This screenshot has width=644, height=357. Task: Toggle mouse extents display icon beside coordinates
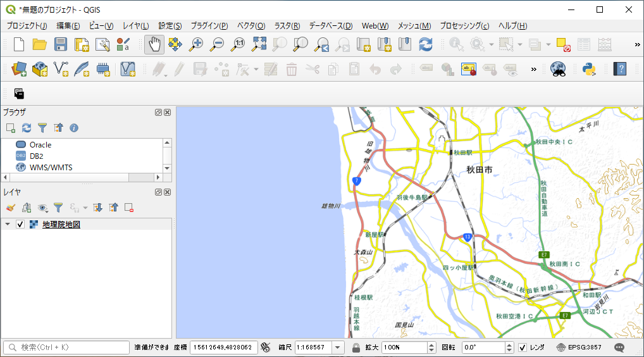pos(266,348)
